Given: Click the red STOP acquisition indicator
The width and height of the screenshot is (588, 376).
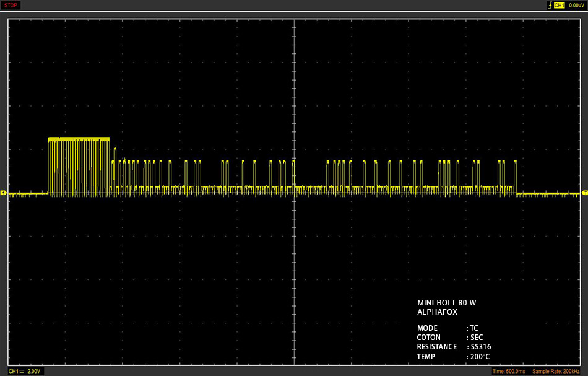Looking at the screenshot, I should click(x=11, y=5).
